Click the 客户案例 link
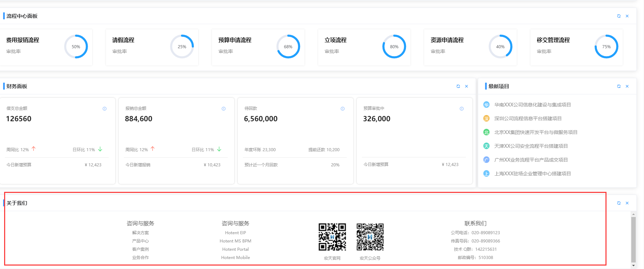Screen dimensions: 644x269 tap(140, 249)
